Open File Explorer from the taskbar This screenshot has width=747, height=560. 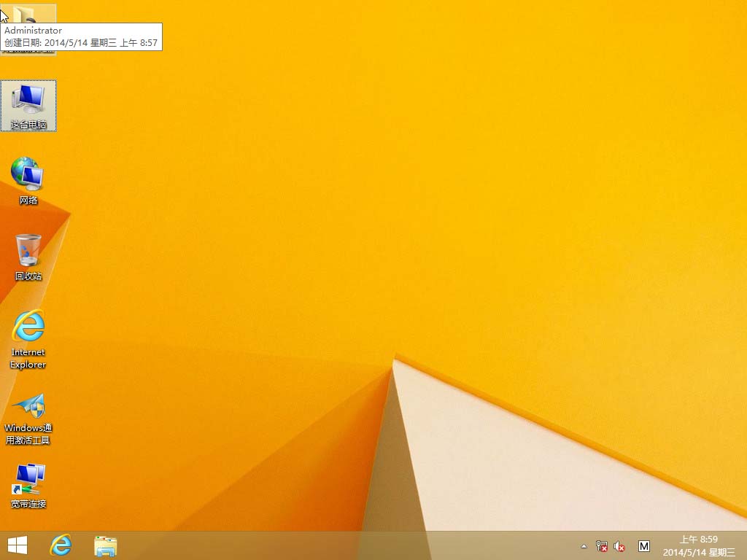[105, 545]
